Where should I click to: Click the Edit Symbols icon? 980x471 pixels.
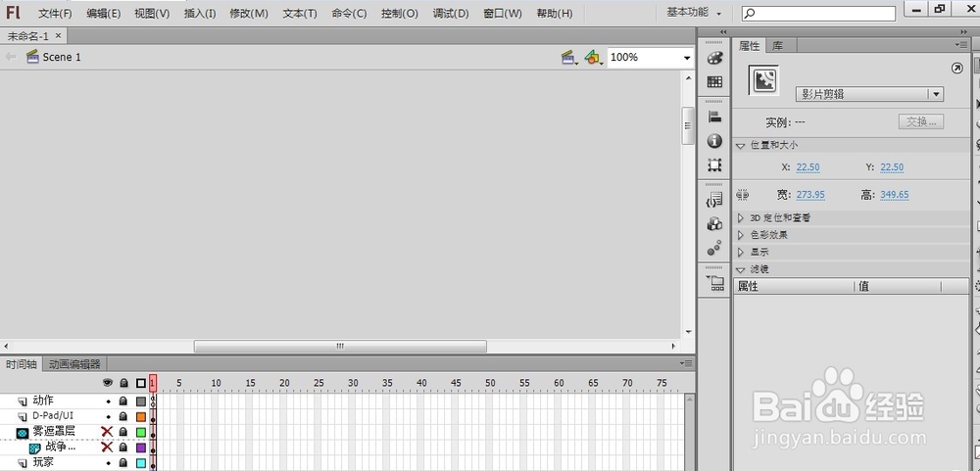(593, 58)
